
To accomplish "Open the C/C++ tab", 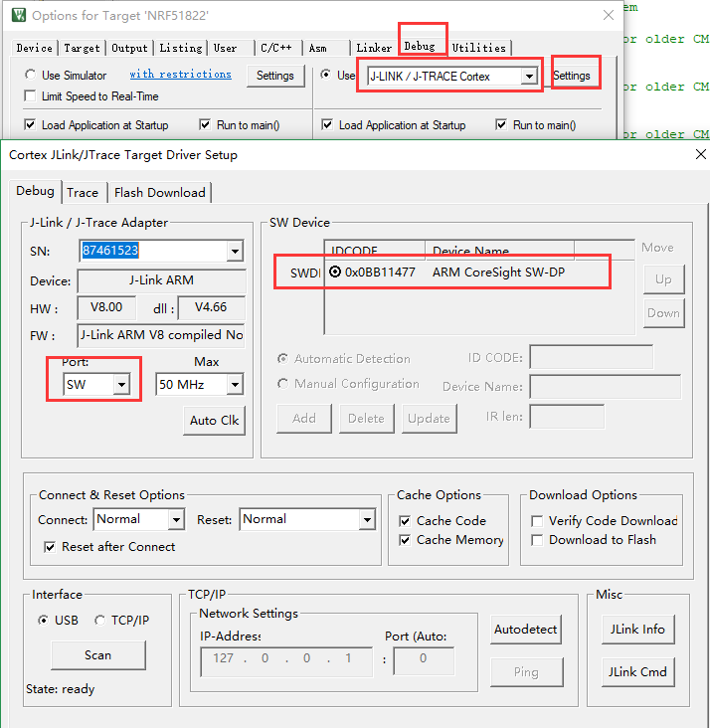I will (276, 48).
